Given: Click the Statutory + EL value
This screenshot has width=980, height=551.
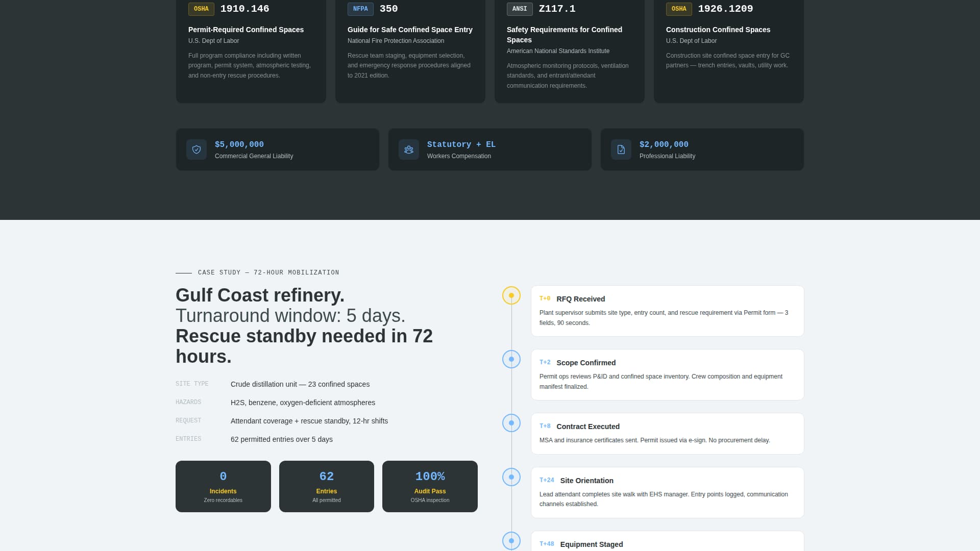Looking at the screenshot, I should click(x=461, y=144).
